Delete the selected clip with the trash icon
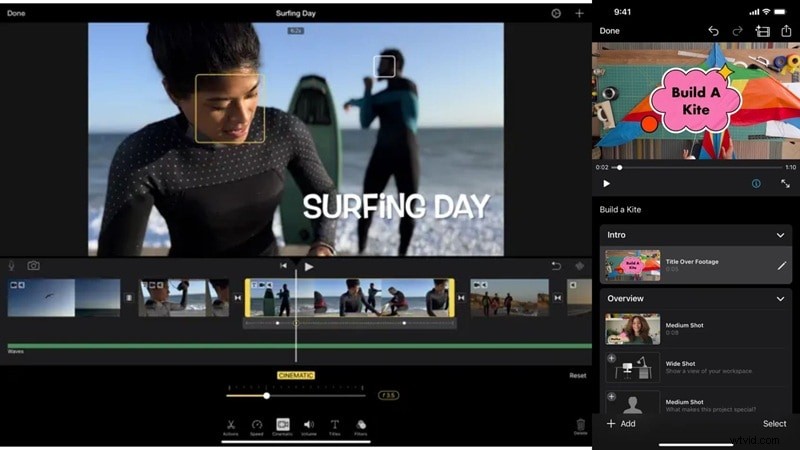Screen dimensions: 800x450 point(581,426)
